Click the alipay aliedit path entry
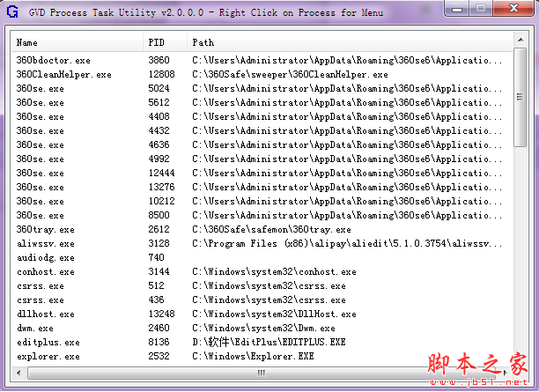Image resolution: width=539 pixels, height=392 pixels. coord(347,244)
